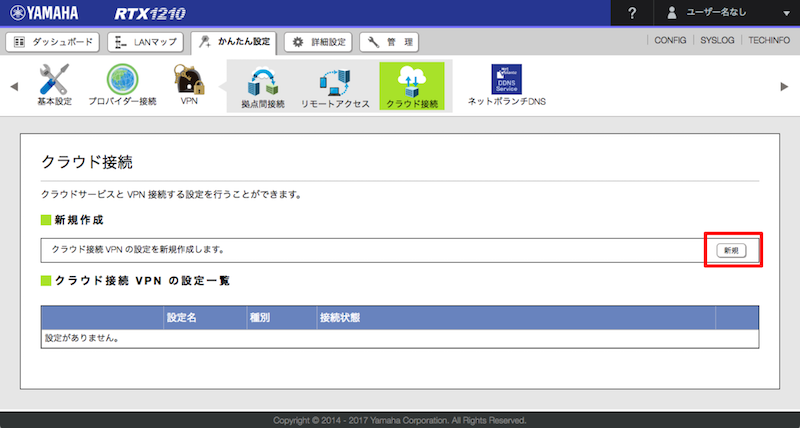Switch to the 管理 tab
800x428 pixels.
tap(388, 42)
